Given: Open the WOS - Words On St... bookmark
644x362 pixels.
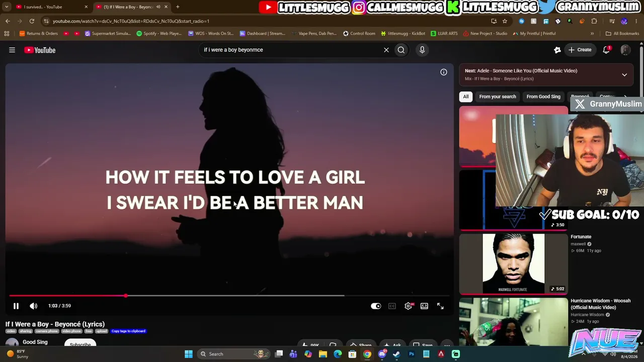Looking at the screenshot, I should (x=211, y=34).
